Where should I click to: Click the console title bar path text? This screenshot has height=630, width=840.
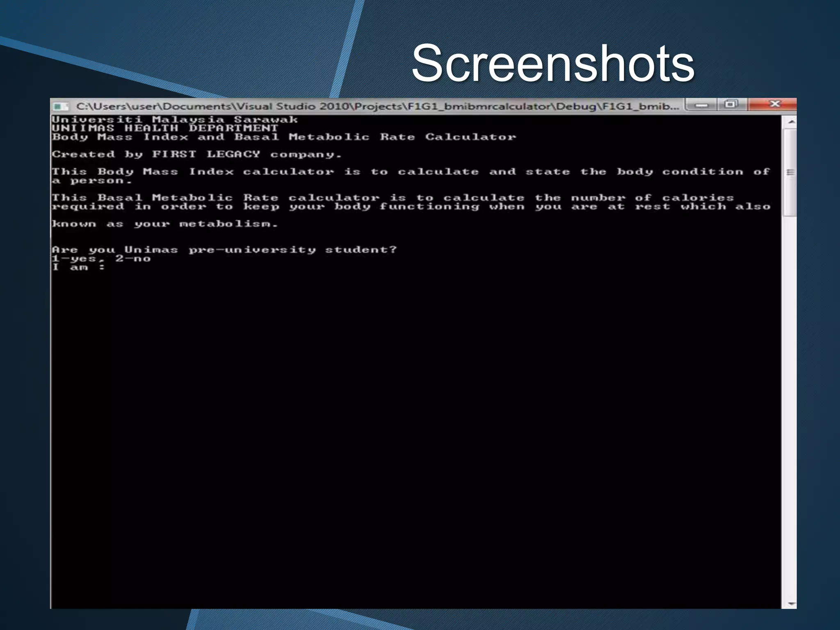[377, 106]
